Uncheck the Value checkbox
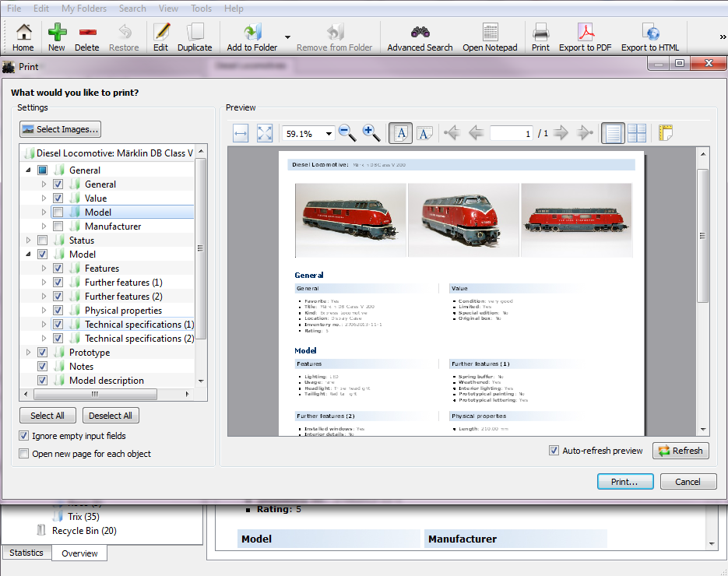This screenshot has height=576, width=728. [58, 198]
